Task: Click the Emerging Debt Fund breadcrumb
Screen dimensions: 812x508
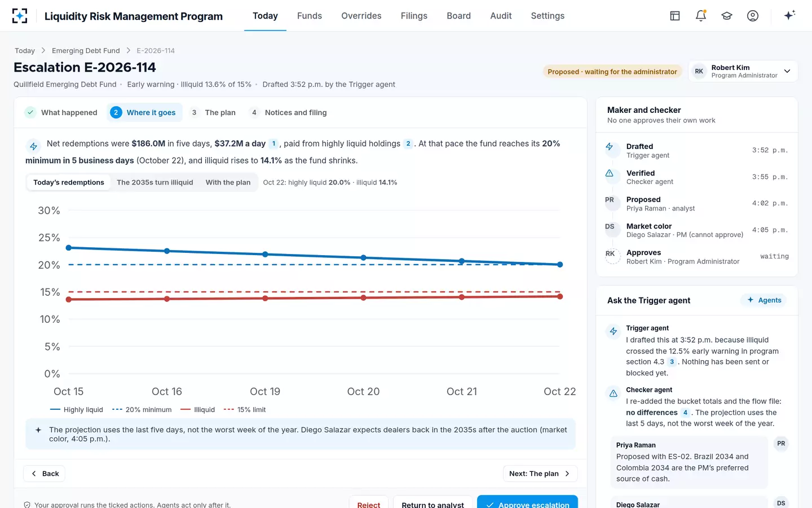Action: coord(86,51)
